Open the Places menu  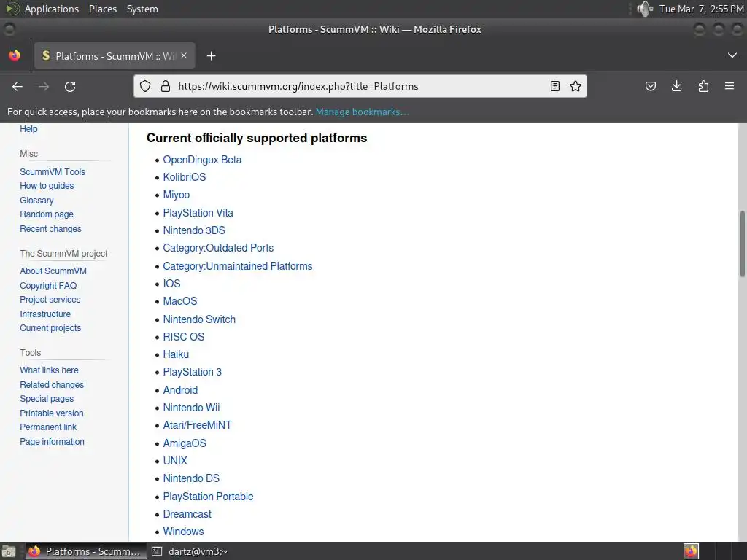click(x=103, y=9)
